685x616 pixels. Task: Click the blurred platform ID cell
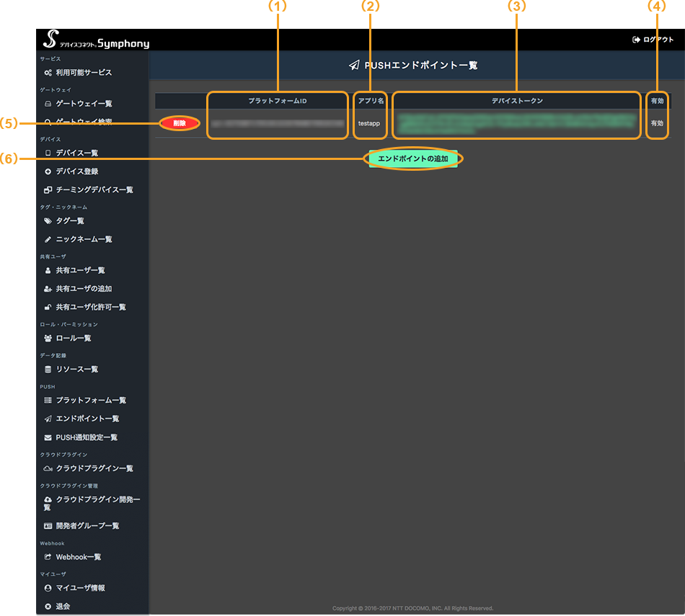[x=278, y=123]
